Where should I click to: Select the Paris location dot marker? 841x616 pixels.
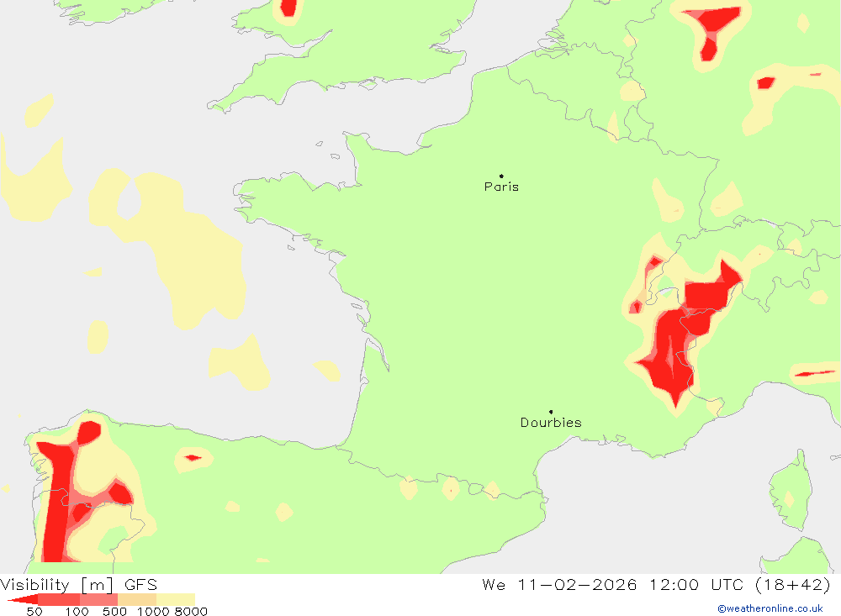coord(501,176)
